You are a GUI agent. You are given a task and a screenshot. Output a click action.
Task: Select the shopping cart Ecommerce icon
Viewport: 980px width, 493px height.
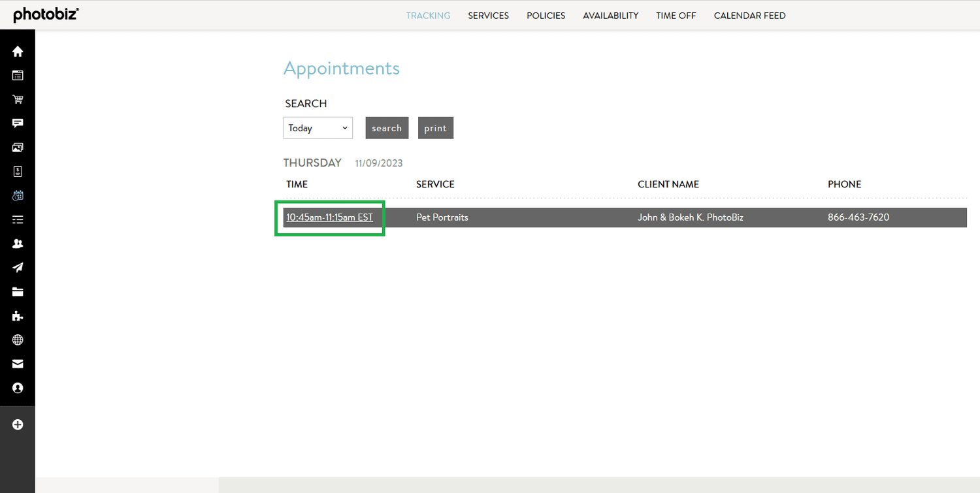17,99
